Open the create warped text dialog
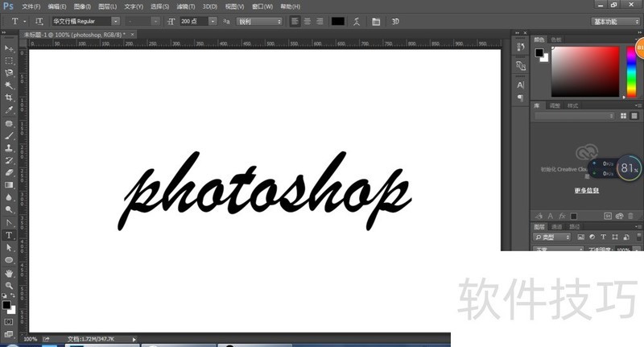The height and width of the screenshot is (347, 644). (357, 22)
